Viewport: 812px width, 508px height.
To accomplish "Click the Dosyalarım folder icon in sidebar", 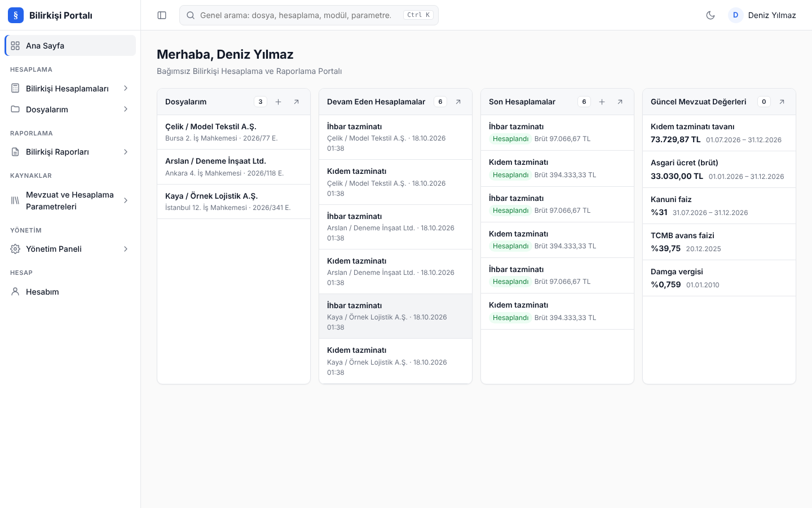I will [15, 110].
